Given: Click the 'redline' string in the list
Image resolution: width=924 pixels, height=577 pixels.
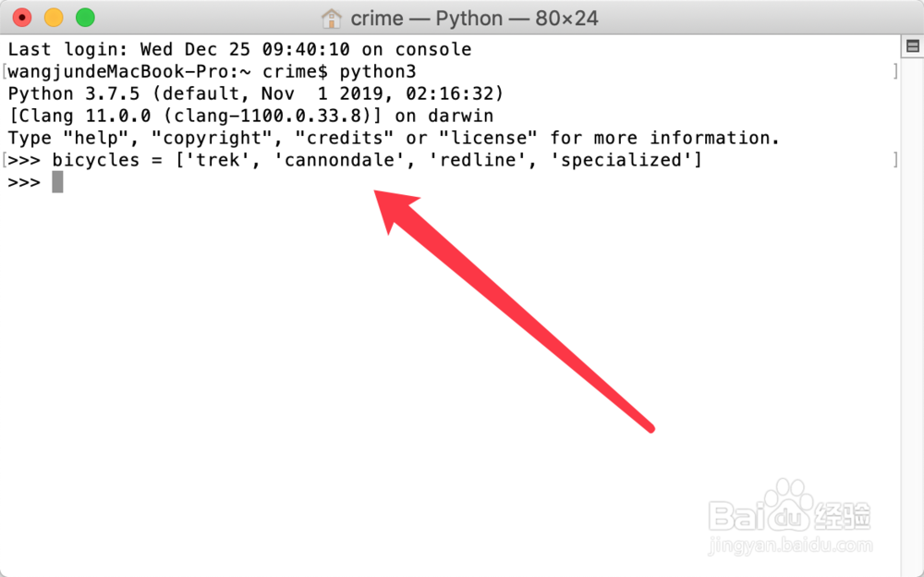Looking at the screenshot, I should [478, 160].
